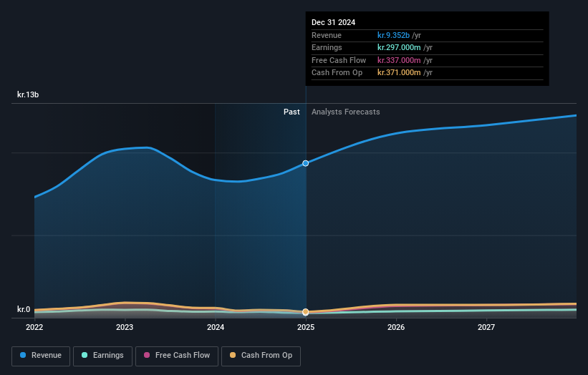
Task: Click the 2026 x-axis label
Action: coord(396,328)
